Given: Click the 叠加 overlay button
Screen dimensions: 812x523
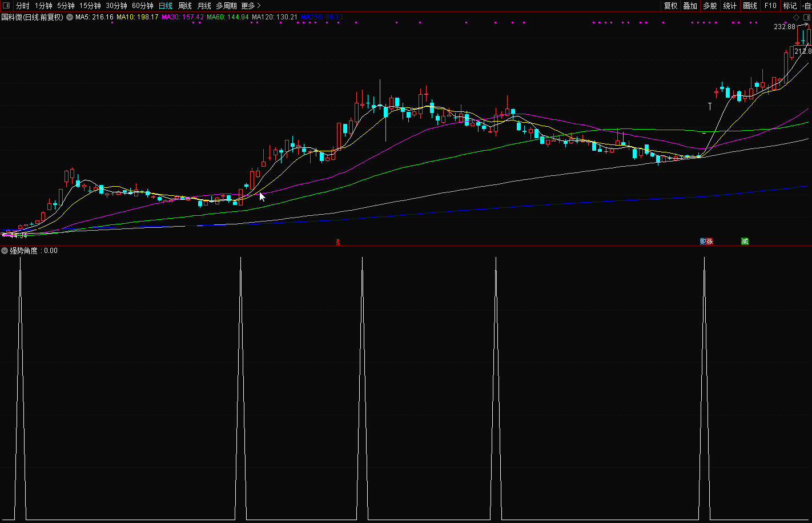Looking at the screenshot, I should coord(690,6).
